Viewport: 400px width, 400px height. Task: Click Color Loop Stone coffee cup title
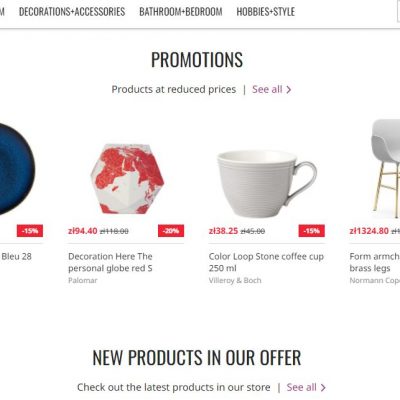pyautogui.click(x=266, y=262)
